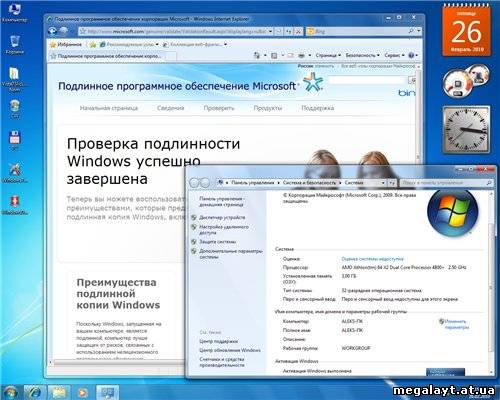The height and width of the screenshot is (400, 500).
Task: Click the back button in System window
Action: click(195, 183)
